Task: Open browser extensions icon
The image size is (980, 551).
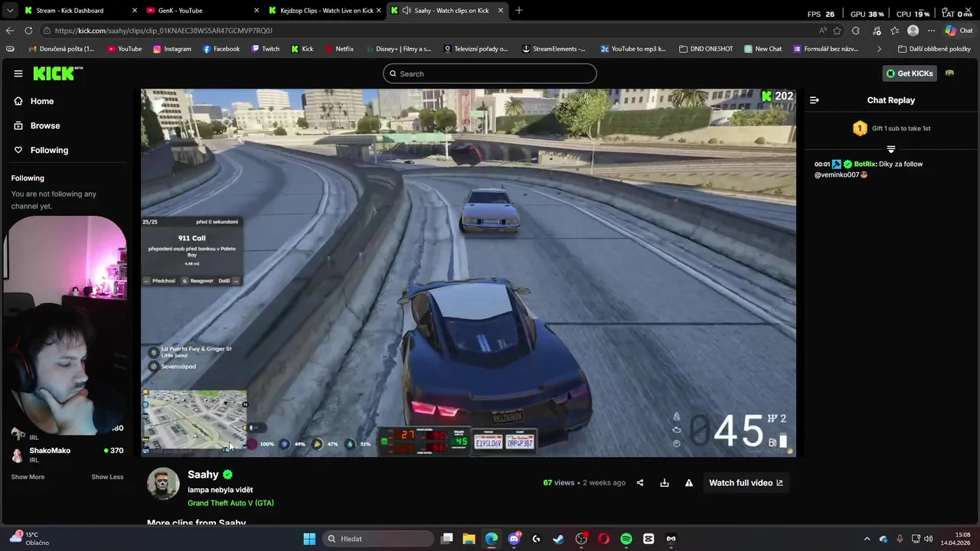Action: point(856,31)
